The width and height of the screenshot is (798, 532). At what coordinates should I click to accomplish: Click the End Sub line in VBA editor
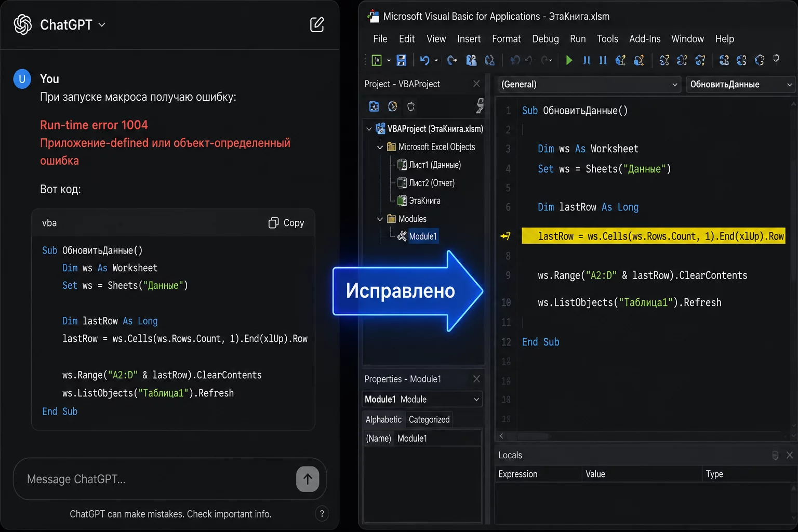tap(541, 342)
